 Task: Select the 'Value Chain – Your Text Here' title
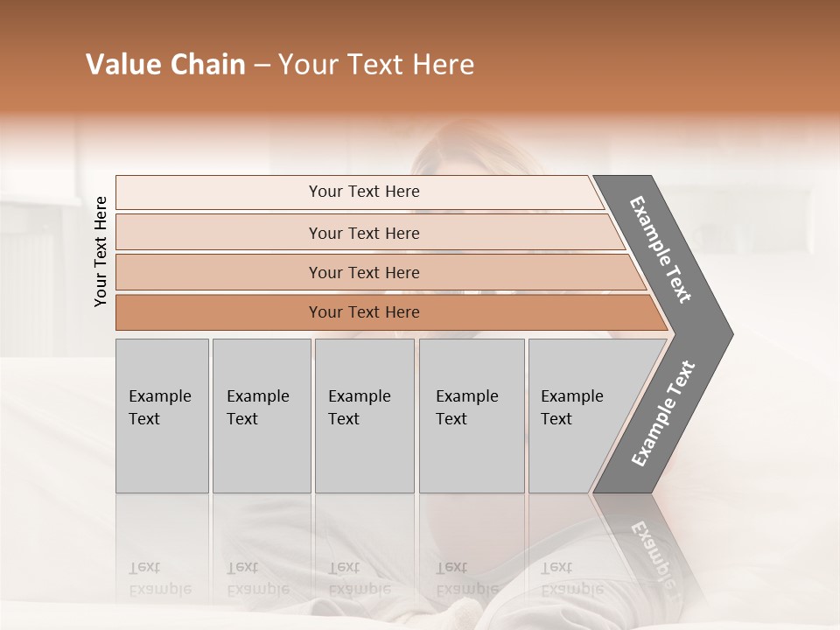click(x=280, y=64)
